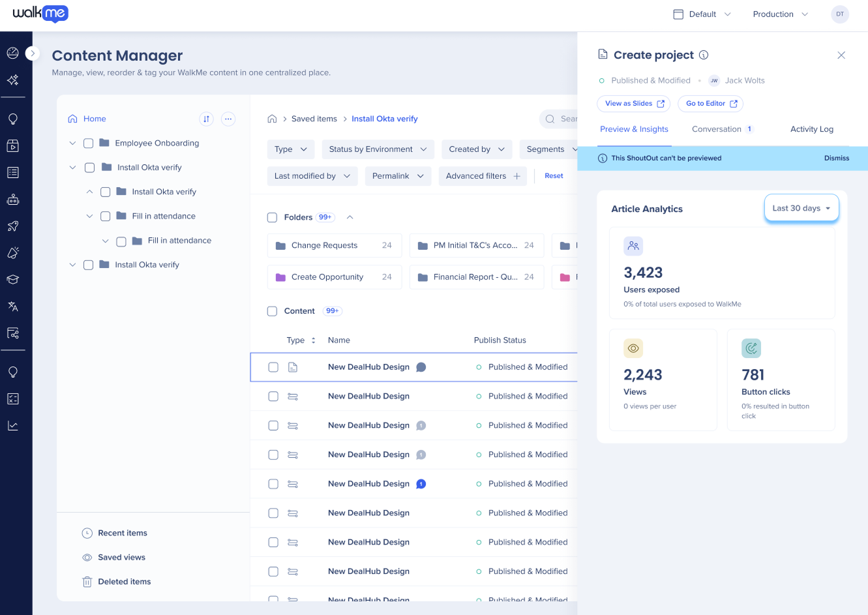Open the robot icon in left sidebar
The width and height of the screenshot is (868, 615).
pyautogui.click(x=12, y=200)
